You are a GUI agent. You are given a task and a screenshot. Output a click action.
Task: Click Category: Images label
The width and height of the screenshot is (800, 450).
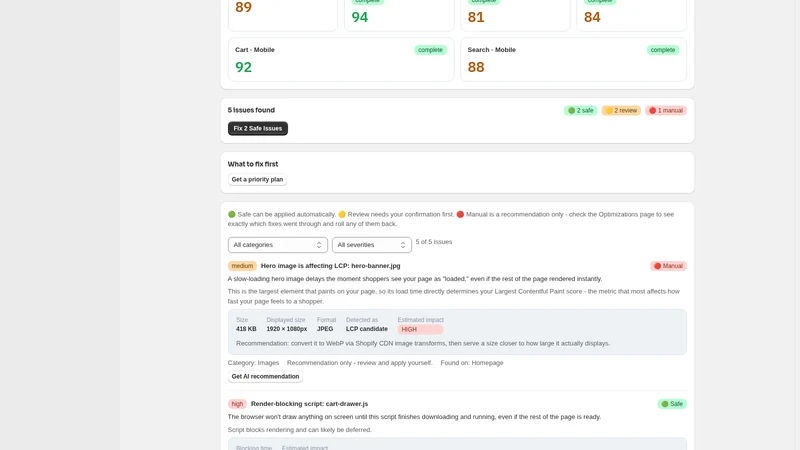[253, 363]
